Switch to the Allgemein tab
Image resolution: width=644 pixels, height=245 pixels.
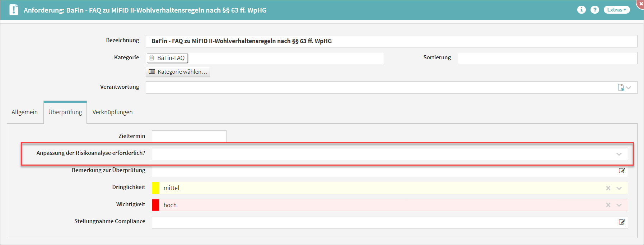coord(24,112)
